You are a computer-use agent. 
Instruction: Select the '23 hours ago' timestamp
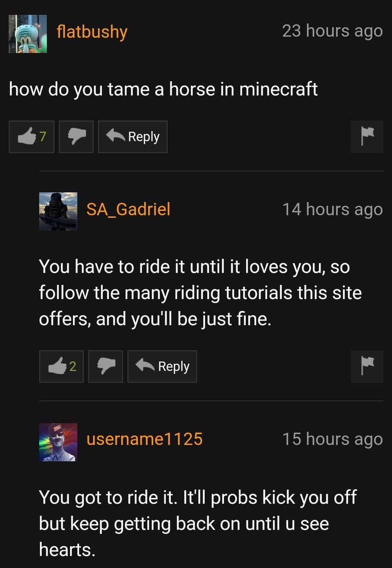click(x=332, y=31)
